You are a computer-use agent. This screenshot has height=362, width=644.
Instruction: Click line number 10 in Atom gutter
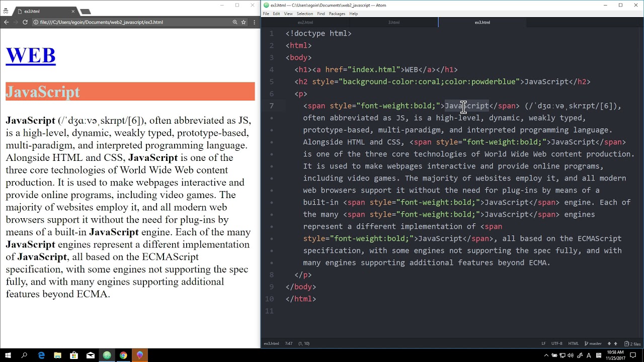[270, 299]
